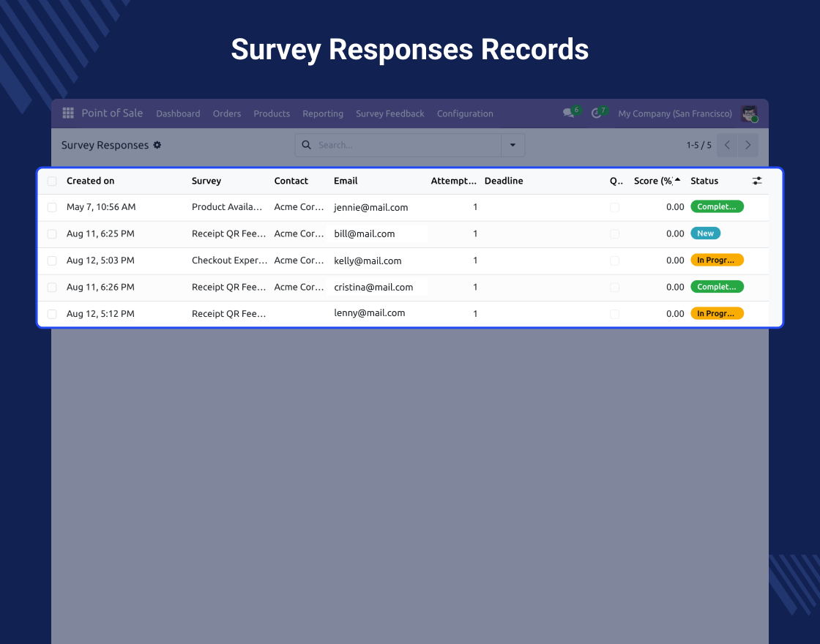Open the bill@mail.com email cell

click(365, 233)
